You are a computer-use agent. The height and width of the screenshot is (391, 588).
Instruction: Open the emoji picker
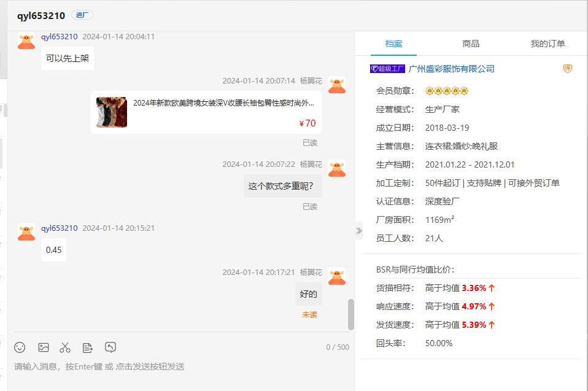(x=20, y=347)
